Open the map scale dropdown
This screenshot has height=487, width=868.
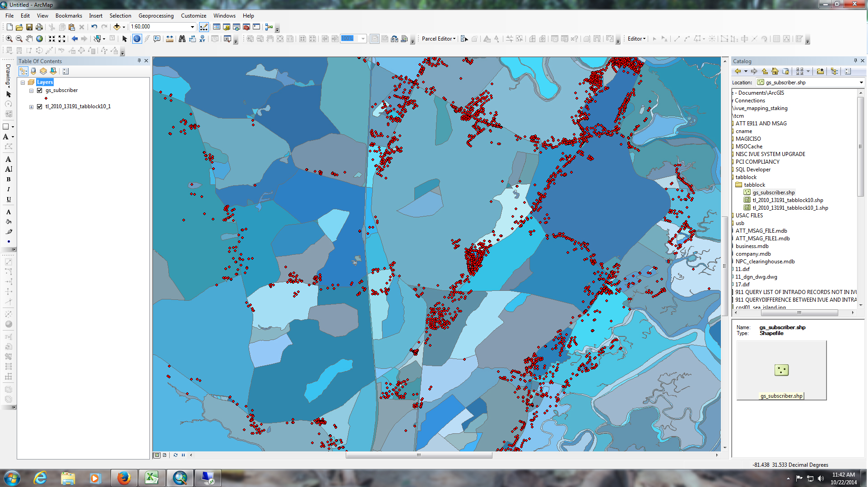tap(192, 27)
